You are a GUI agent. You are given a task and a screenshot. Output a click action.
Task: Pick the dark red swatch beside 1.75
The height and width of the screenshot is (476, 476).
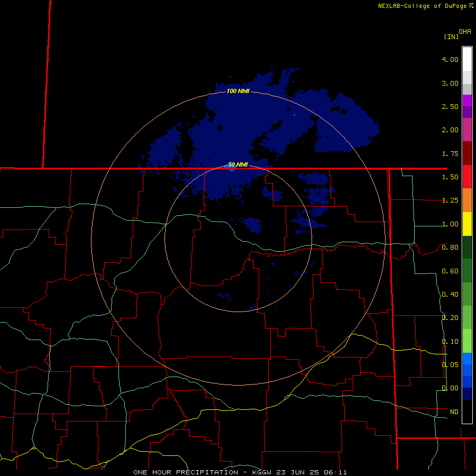(467, 153)
